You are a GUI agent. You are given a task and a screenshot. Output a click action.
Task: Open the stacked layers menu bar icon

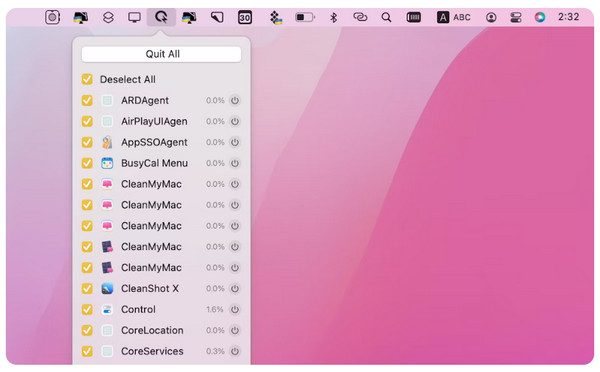(108, 17)
